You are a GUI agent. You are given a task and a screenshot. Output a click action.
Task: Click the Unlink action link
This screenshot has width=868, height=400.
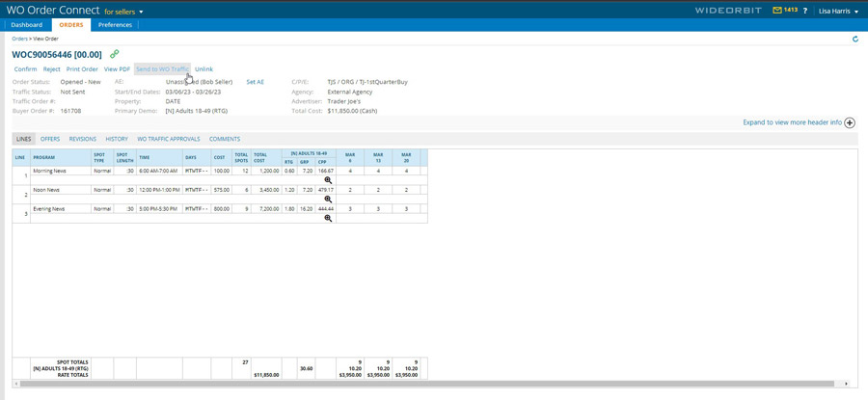point(203,69)
